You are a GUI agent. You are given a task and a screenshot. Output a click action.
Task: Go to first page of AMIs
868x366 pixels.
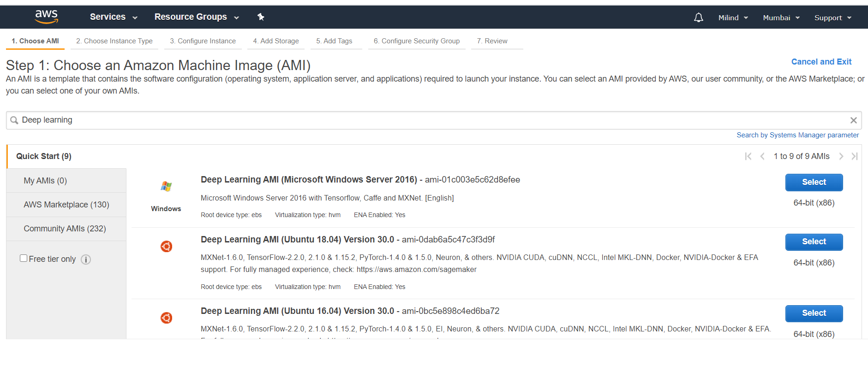(748, 156)
